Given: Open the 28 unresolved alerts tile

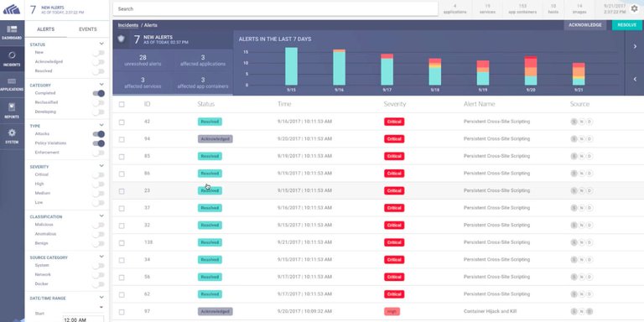Looking at the screenshot, I should 143,60.
